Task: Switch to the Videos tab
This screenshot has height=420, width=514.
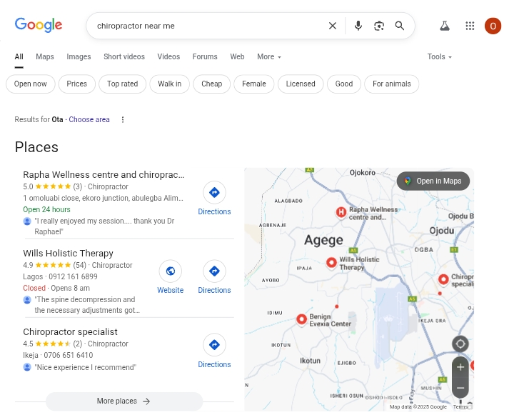Action: pyautogui.click(x=168, y=56)
